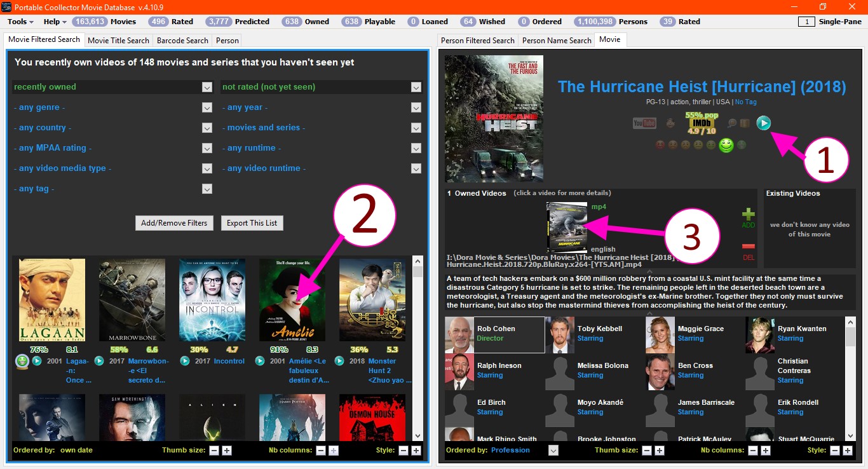The height and width of the screenshot is (469, 868).
Task: Expand the 'any video media type' dropdown
Action: pos(207,168)
